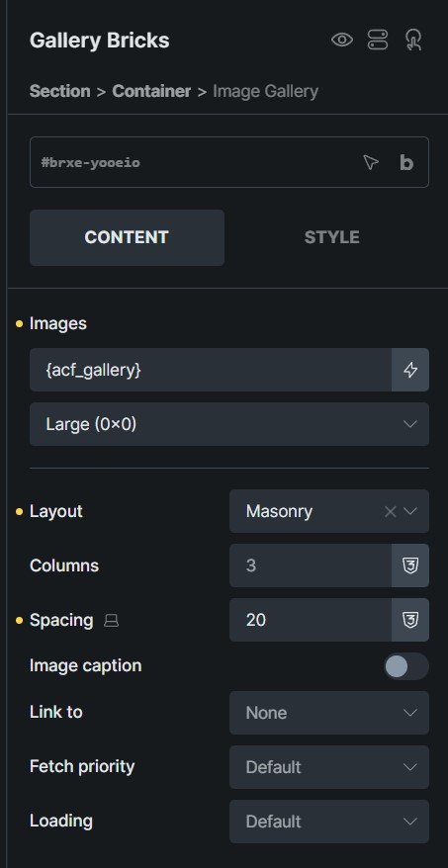
Task: Open the Fetch priority dropdown
Action: 329,767
